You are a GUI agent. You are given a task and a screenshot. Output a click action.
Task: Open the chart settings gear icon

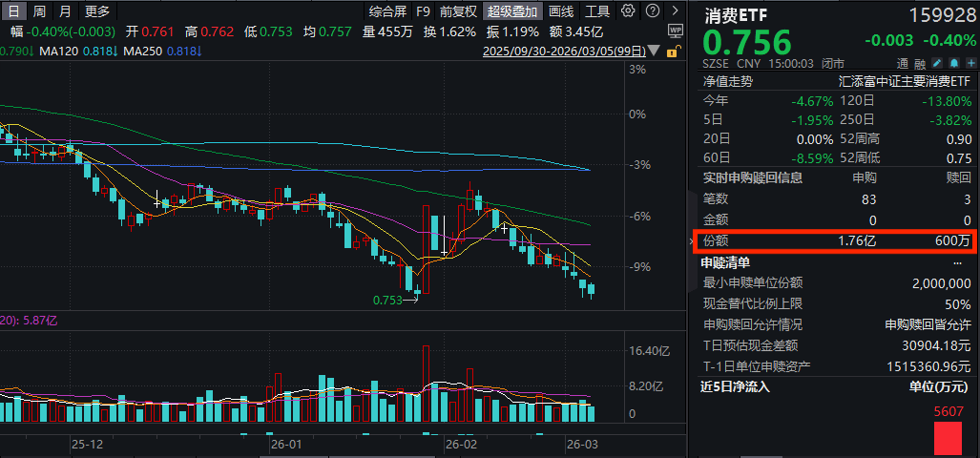[x=627, y=11]
